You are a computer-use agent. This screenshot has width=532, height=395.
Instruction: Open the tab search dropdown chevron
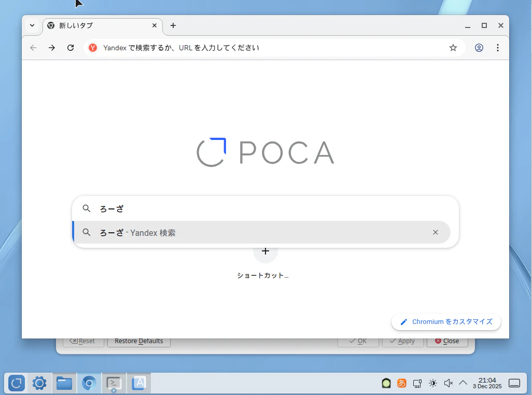click(32, 25)
